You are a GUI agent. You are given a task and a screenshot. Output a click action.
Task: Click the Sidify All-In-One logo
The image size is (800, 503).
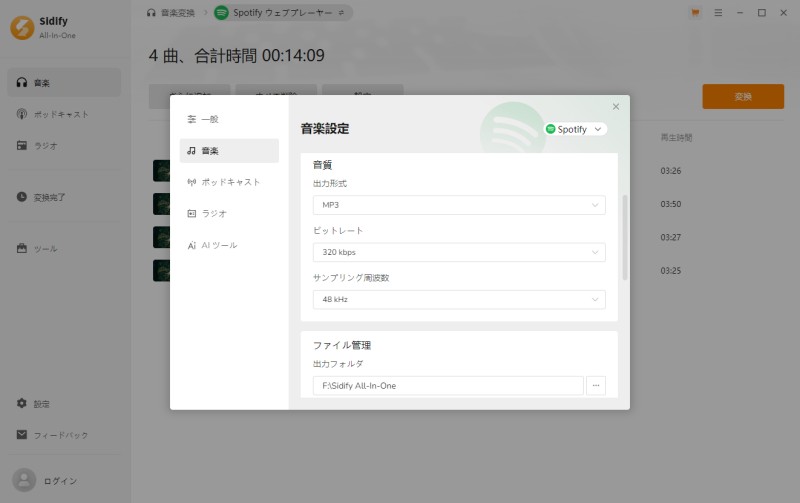click(x=22, y=28)
